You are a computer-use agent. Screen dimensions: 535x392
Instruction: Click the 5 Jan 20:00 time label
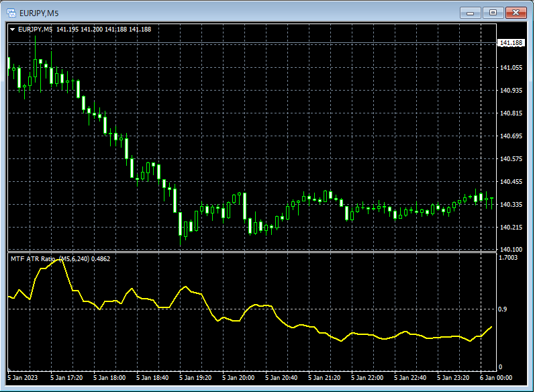(238, 378)
